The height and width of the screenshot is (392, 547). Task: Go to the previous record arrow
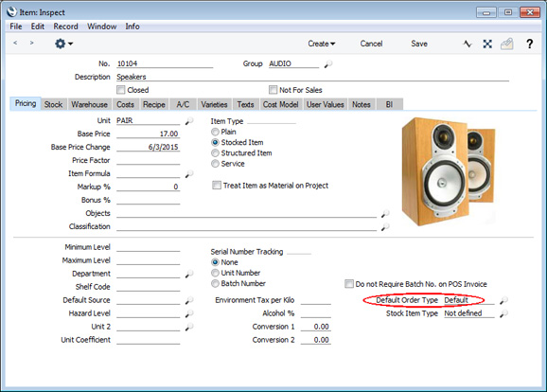tap(15, 43)
